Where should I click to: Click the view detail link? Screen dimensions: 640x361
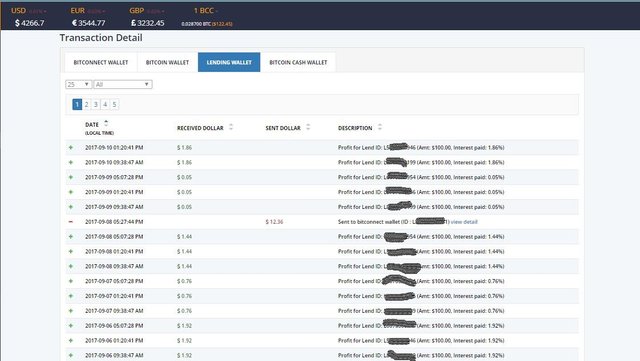pyautogui.click(x=464, y=222)
